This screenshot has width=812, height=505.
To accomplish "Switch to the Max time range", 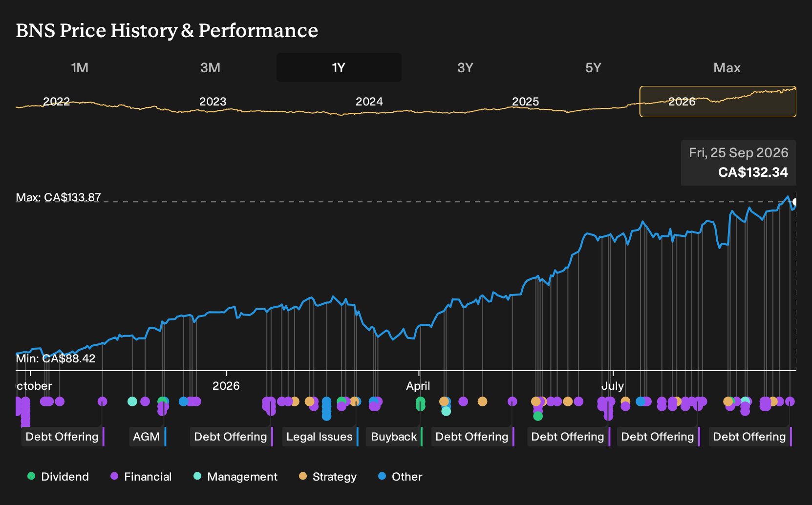I will (x=727, y=67).
